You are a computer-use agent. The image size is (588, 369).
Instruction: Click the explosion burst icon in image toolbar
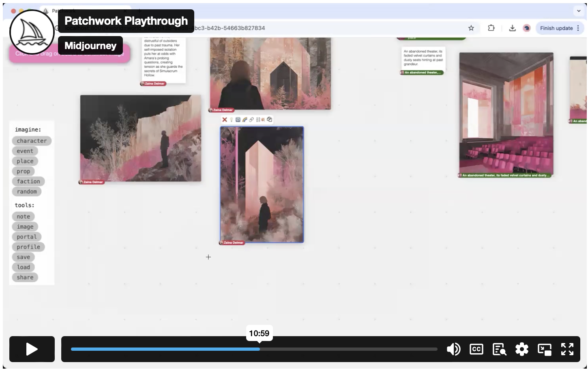point(263,120)
